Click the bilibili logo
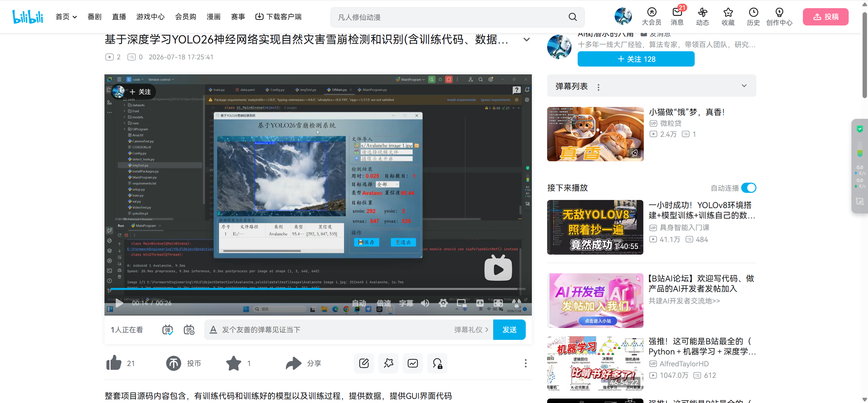Image resolution: width=868 pixels, height=403 pixels. [27, 17]
